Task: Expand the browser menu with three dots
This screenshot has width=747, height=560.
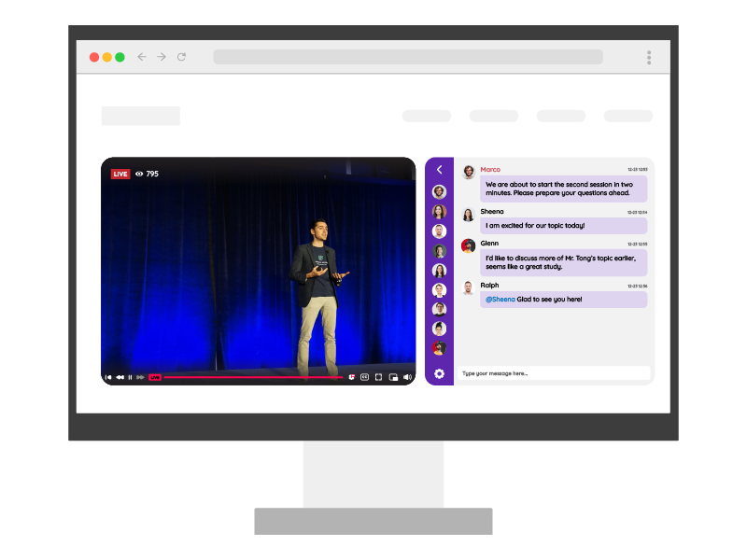Action: (x=648, y=57)
